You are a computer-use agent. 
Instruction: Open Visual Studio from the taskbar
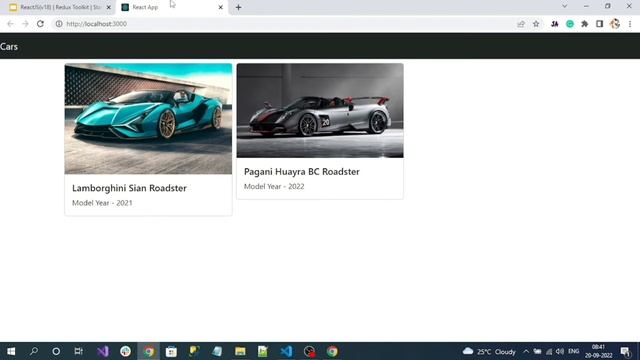tap(103, 351)
